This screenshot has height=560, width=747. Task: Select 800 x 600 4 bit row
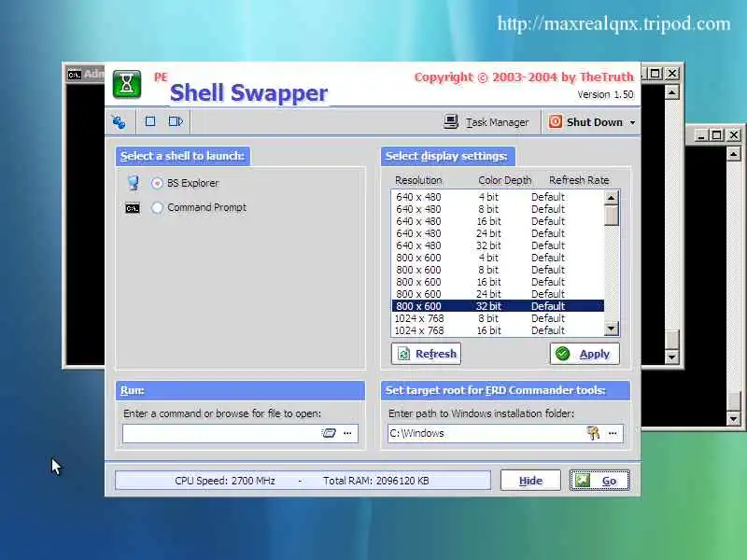tap(498, 258)
